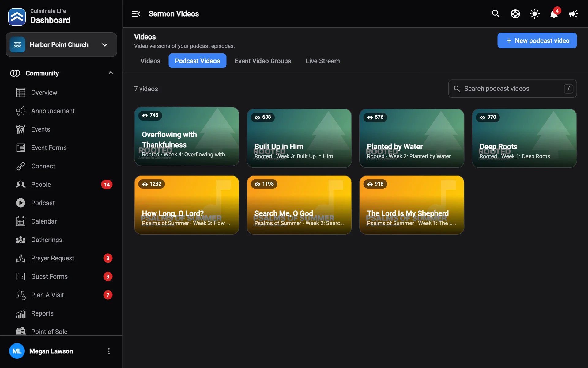Open the Planted by Water video
The image size is (588, 368).
click(412, 138)
